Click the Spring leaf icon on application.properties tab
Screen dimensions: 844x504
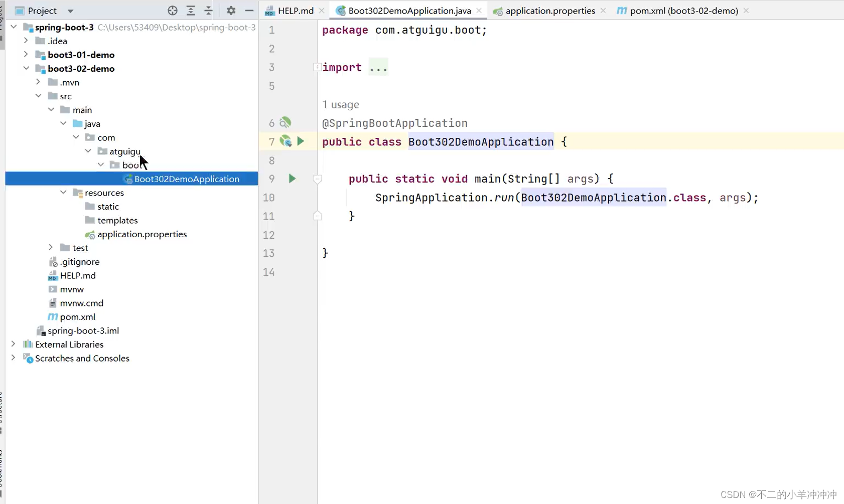(x=498, y=10)
